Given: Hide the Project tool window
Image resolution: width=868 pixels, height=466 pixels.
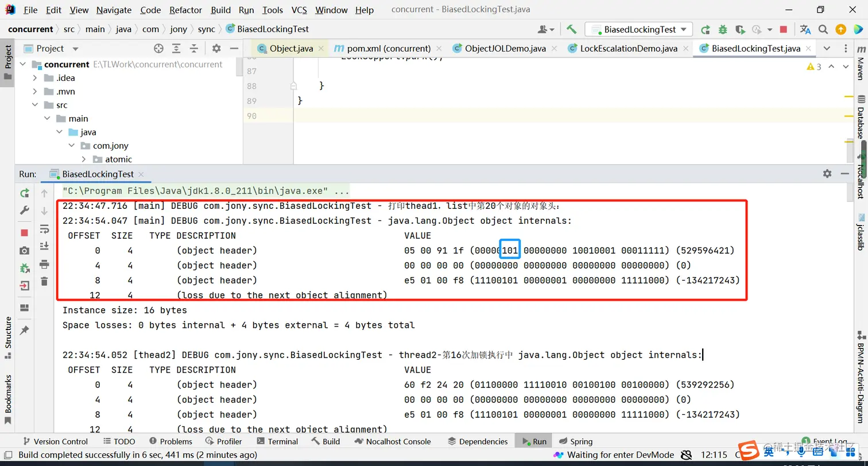Looking at the screenshot, I should [234, 49].
